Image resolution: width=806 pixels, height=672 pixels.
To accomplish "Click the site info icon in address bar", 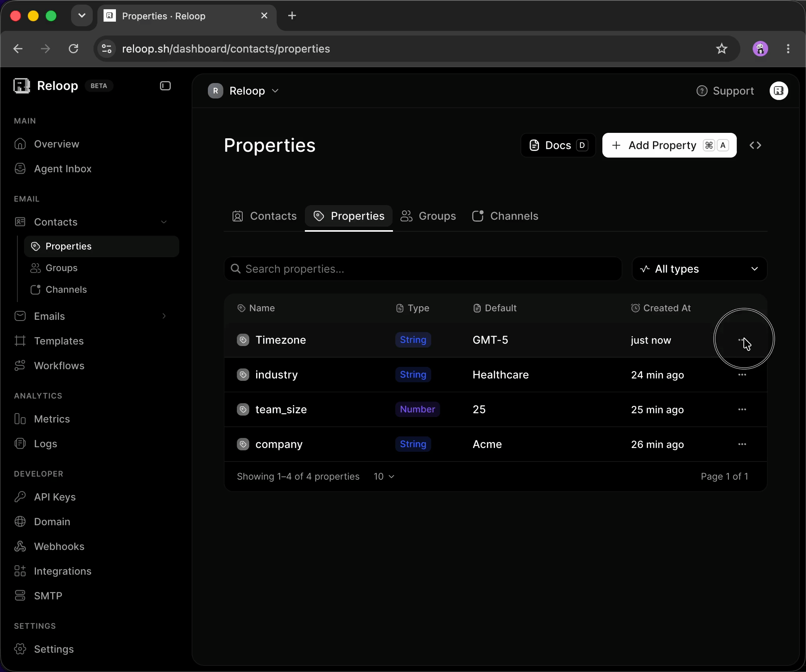I will 107,49.
